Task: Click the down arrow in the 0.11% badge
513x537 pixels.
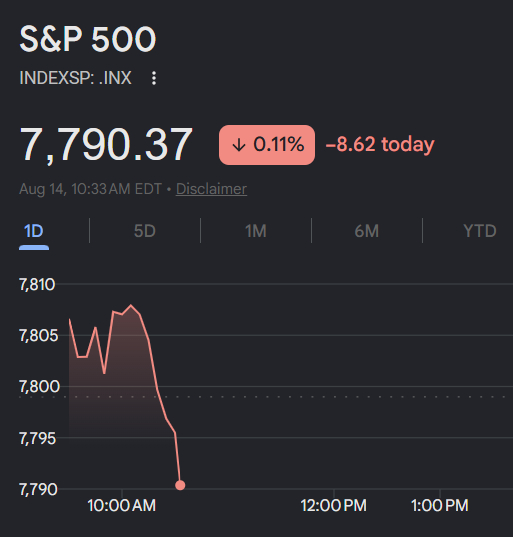Action: [239, 145]
